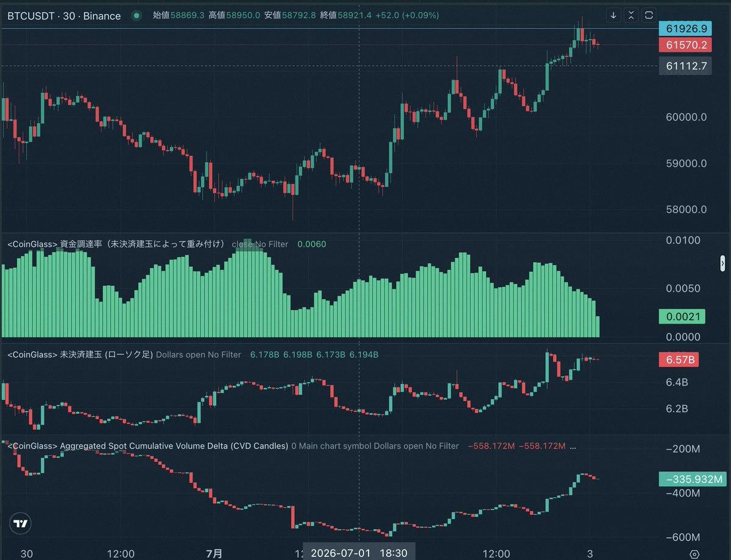Collapse the main chart pane
The image size is (731, 560).
(631, 15)
